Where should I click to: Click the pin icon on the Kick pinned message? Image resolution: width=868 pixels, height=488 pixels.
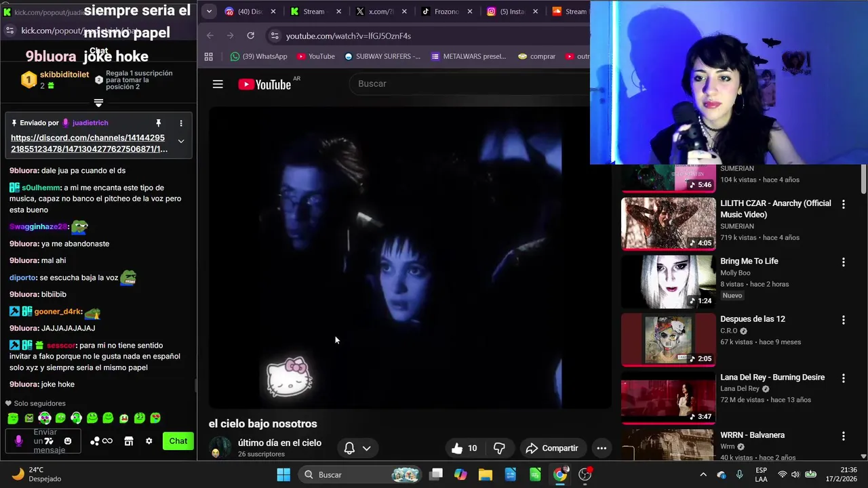pyautogui.click(x=159, y=123)
